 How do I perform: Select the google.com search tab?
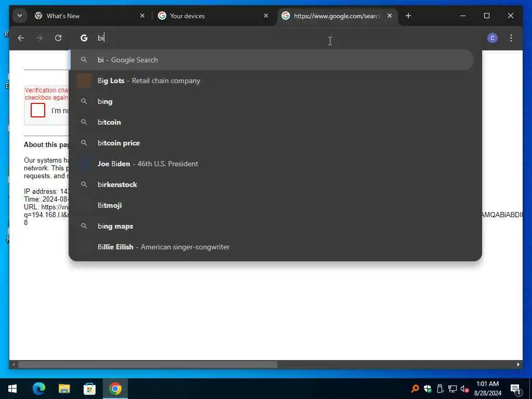tap(338, 16)
